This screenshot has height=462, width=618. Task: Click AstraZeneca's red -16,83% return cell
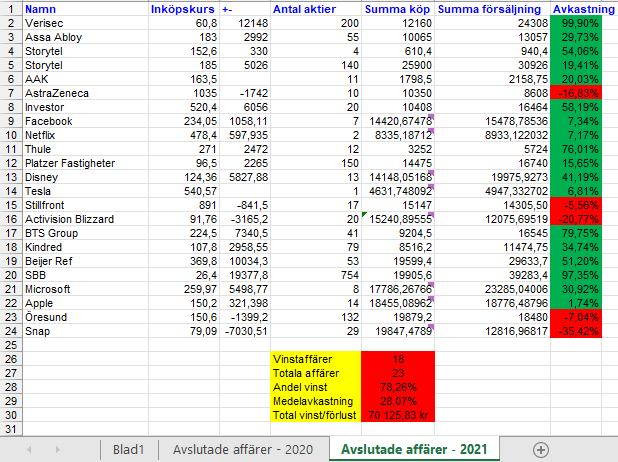(x=583, y=92)
